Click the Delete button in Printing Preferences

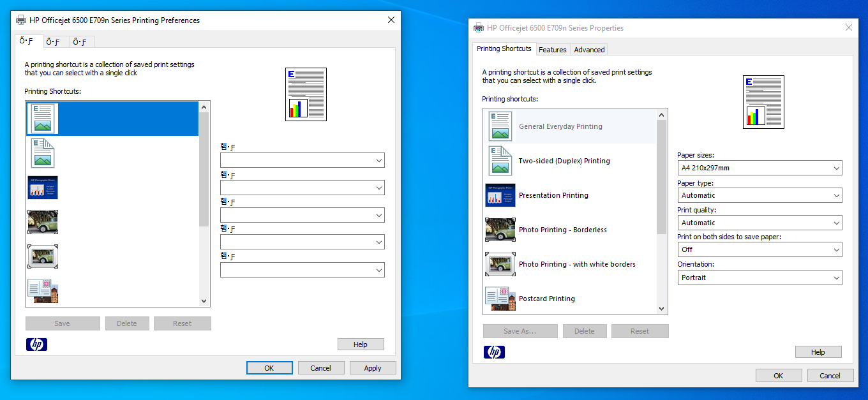tap(127, 323)
